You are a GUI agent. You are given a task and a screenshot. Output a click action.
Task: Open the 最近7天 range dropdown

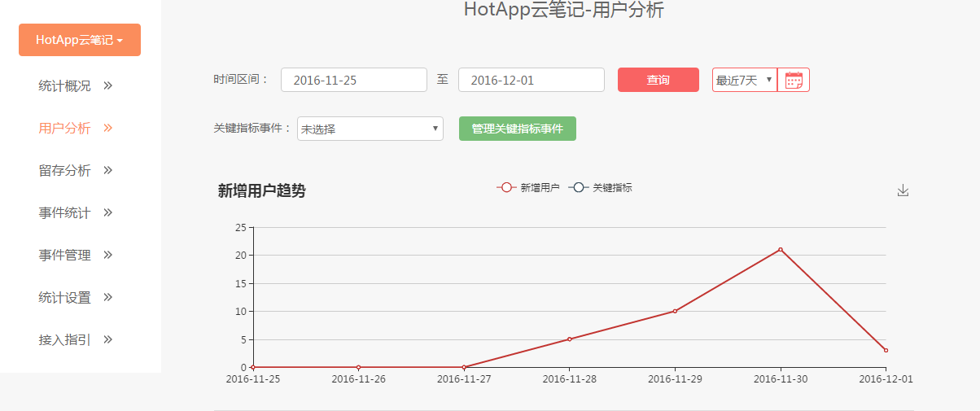tap(744, 80)
